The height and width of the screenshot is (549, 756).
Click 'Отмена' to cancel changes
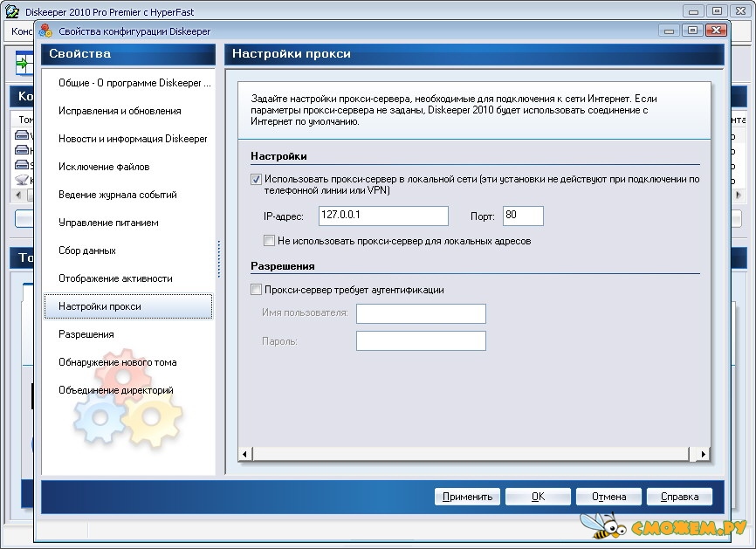click(609, 497)
